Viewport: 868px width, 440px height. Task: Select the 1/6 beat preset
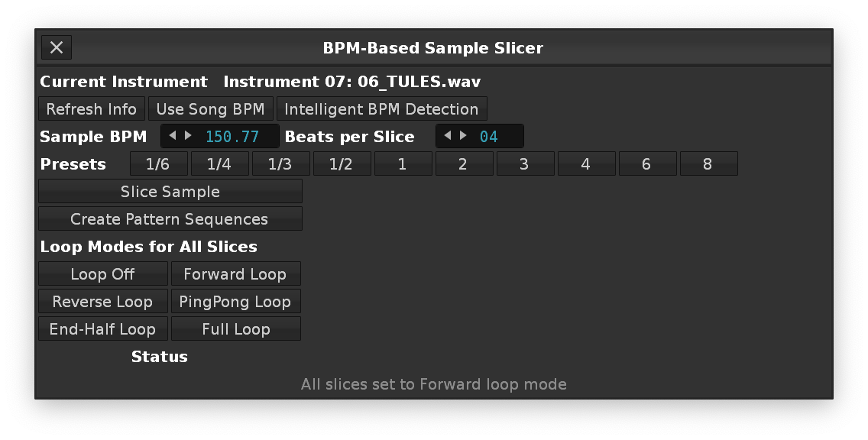pyautogui.click(x=157, y=164)
